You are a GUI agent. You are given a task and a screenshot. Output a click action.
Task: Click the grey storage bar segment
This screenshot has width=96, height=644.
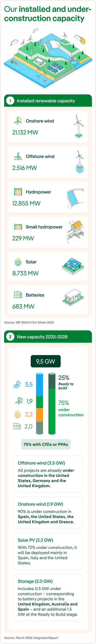tap(39, 428)
